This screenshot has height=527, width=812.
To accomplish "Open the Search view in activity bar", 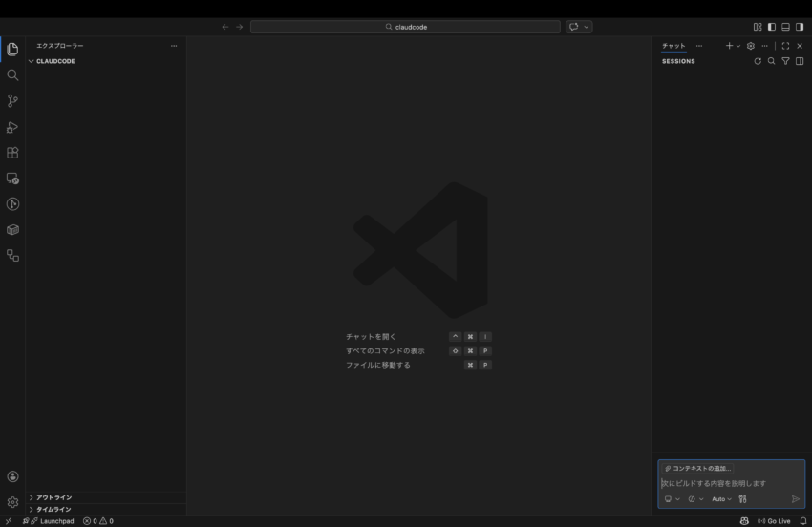I will tap(12, 74).
